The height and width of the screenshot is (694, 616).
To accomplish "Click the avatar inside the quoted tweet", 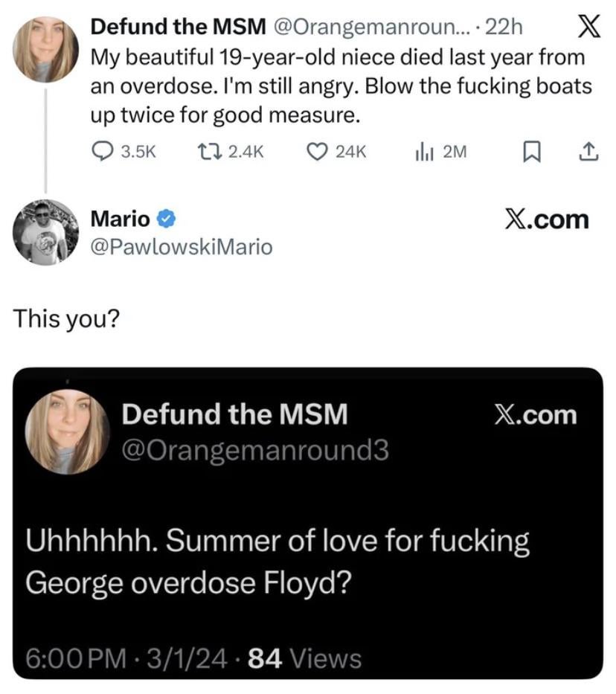I will (68, 431).
